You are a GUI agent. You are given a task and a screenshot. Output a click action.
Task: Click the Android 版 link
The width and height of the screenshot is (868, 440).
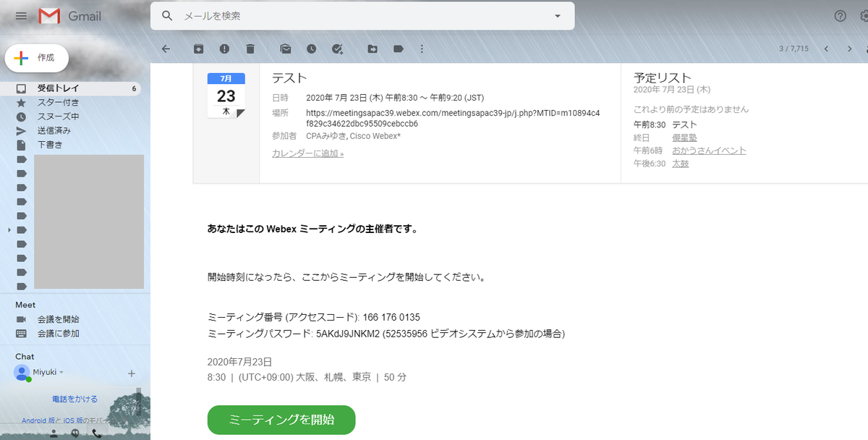[x=37, y=420]
